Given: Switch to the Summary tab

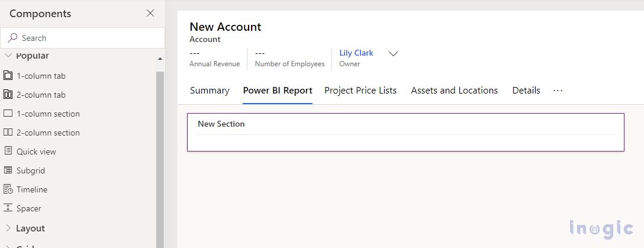Looking at the screenshot, I should (210, 91).
